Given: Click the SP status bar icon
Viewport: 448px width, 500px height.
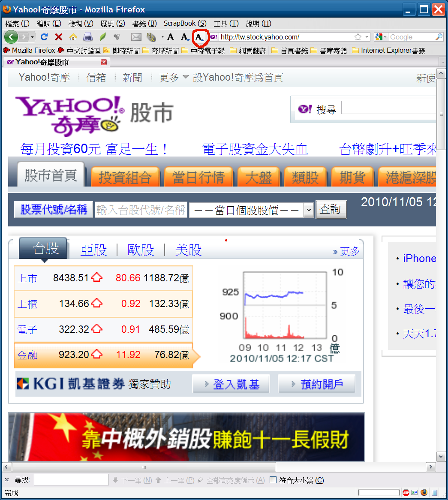Looking at the screenshot, I should [x=415, y=493].
